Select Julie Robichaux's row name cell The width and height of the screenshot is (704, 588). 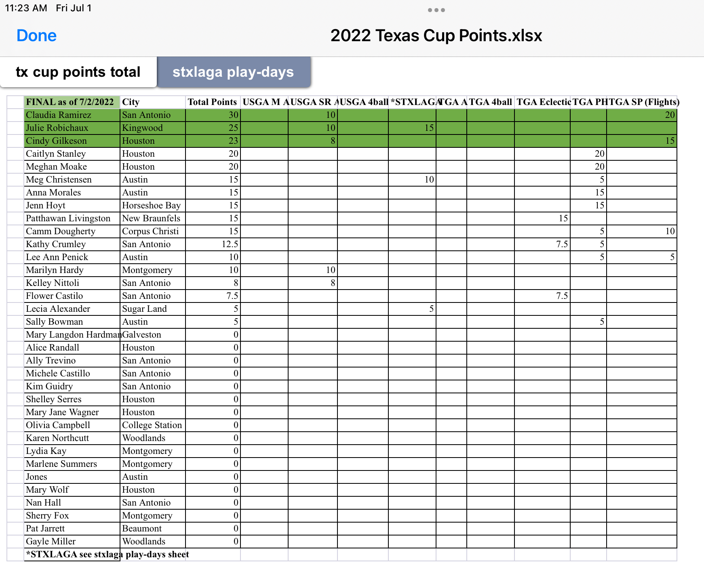click(72, 128)
